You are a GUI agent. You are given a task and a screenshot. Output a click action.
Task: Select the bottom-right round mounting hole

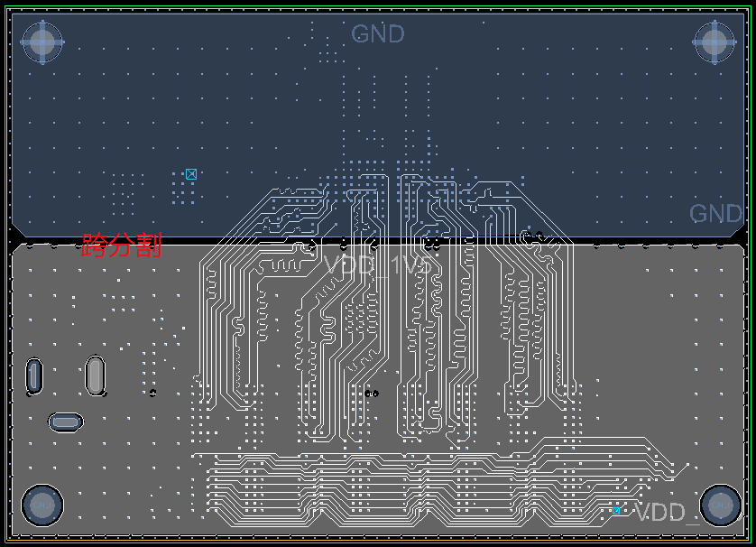[720, 505]
